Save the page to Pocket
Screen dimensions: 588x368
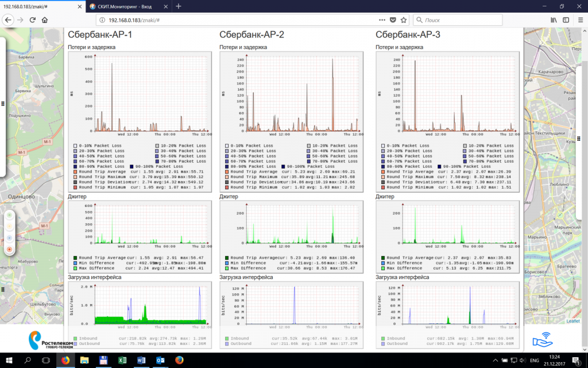pos(393,20)
